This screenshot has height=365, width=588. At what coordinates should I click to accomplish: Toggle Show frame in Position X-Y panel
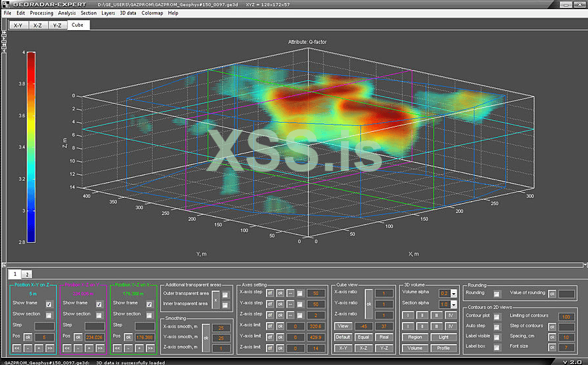(x=49, y=304)
